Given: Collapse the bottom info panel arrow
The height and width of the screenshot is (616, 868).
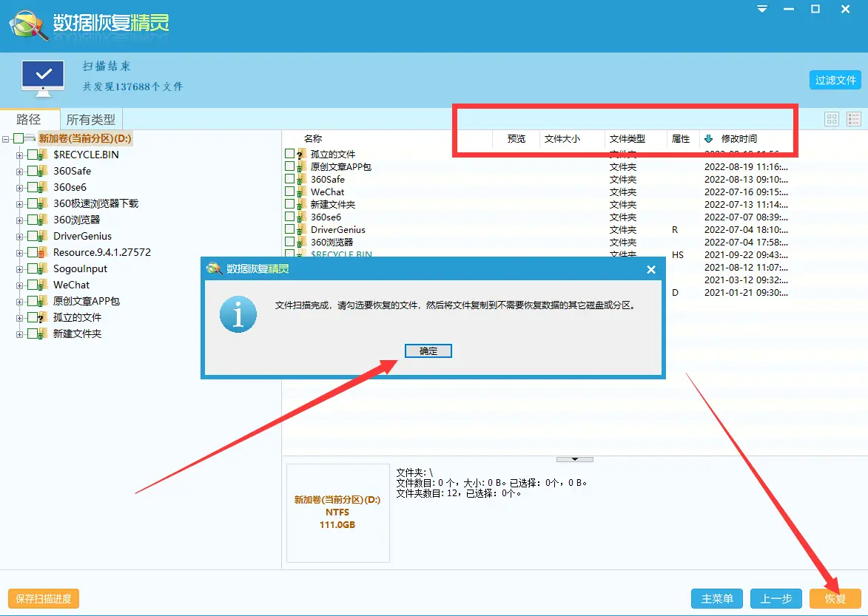Looking at the screenshot, I should click(575, 458).
